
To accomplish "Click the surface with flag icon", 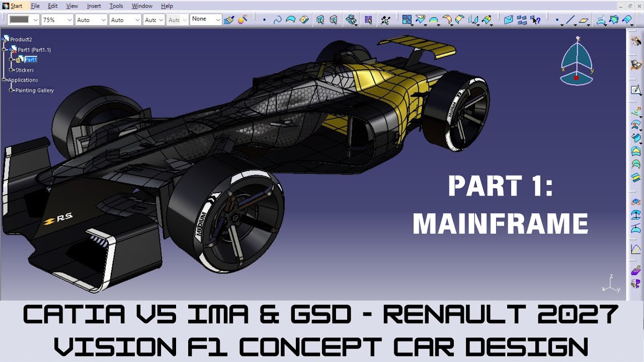I will pyautogui.click(x=420, y=20).
